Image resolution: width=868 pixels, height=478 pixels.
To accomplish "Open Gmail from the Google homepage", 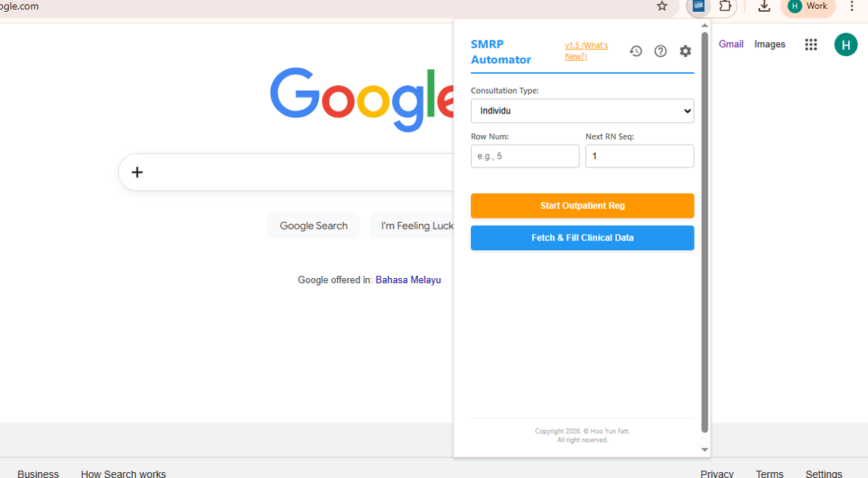I will (731, 44).
